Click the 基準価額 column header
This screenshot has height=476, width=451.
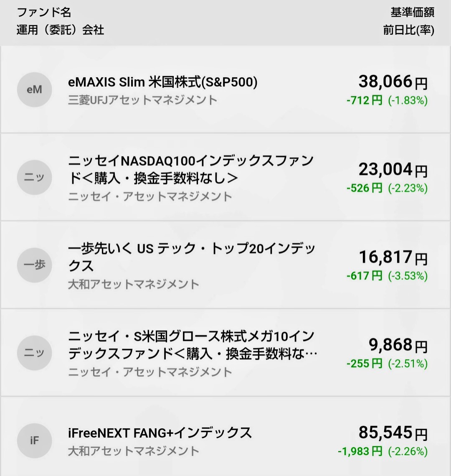[x=412, y=12]
